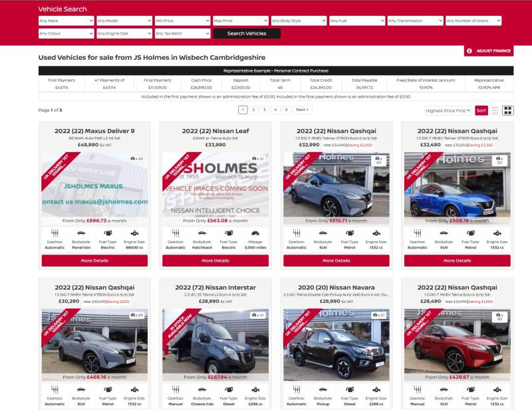Click engine size icon on £32,490 Qashqai card
The height and width of the screenshot is (410, 532).
[x=497, y=233]
